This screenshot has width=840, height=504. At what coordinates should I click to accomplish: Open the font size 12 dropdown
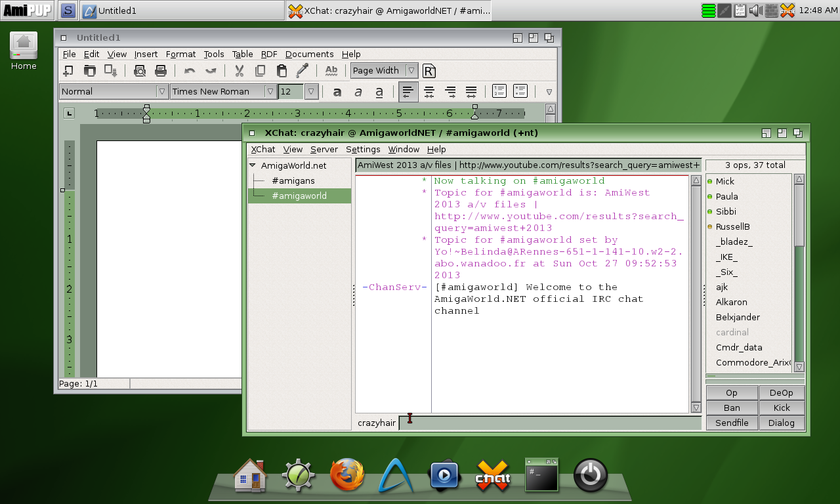(x=312, y=92)
